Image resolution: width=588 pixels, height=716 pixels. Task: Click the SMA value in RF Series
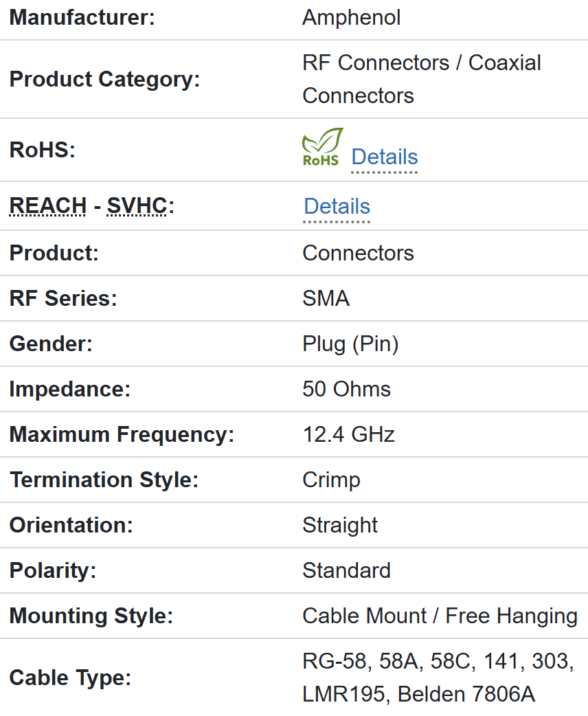(326, 299)
